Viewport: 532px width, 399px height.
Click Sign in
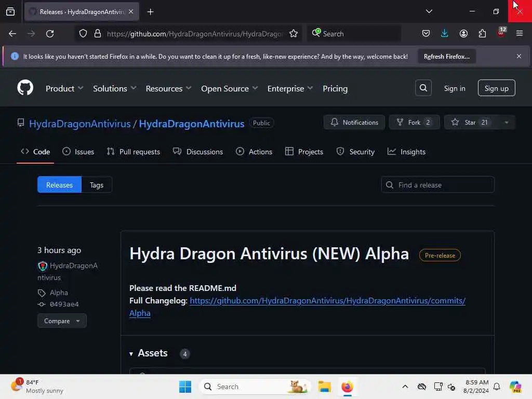[454, 88]
